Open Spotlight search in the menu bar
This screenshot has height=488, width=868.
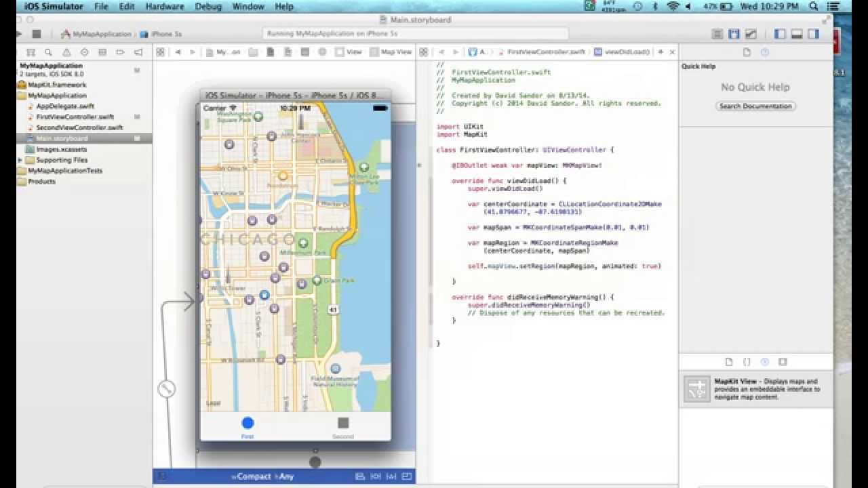(x=814, y=7)
